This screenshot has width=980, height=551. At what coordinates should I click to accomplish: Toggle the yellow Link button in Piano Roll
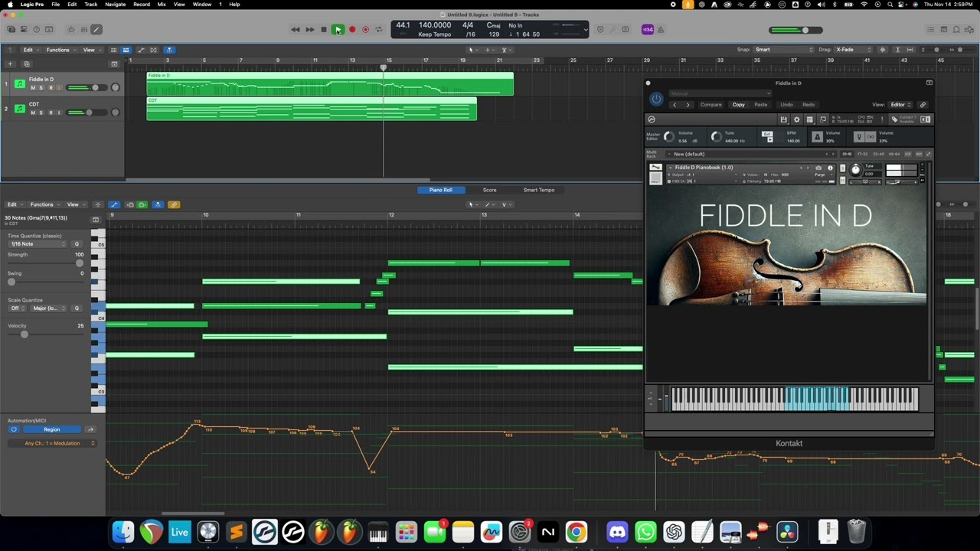[x=174, y=204]
